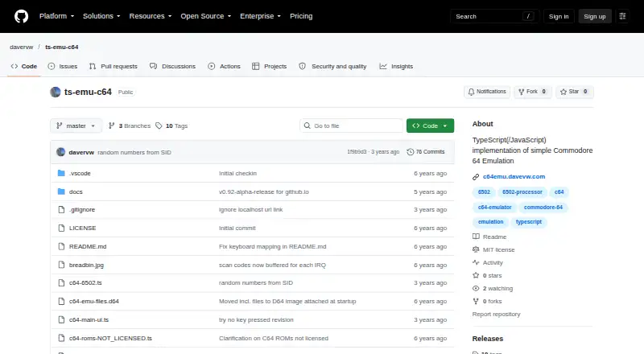Image resolution: width=644 pixels, height=354 pixels.
Task: Open the master branch dropdown
Action: (76, 126)
